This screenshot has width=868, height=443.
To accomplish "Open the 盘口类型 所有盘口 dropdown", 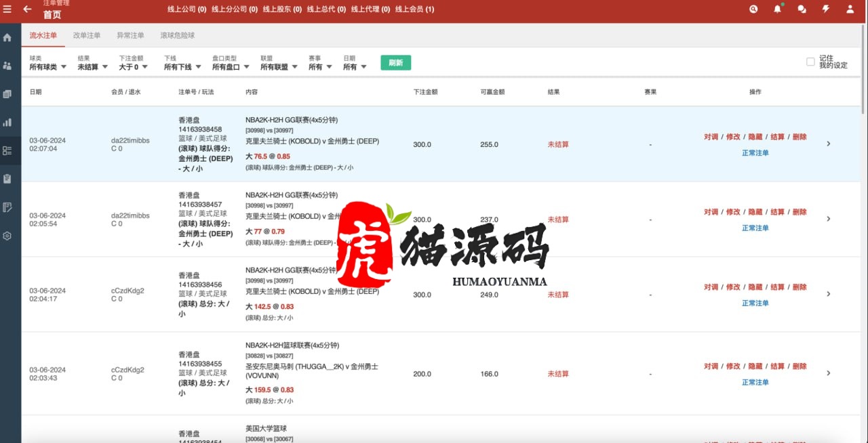I will [231, 63].
